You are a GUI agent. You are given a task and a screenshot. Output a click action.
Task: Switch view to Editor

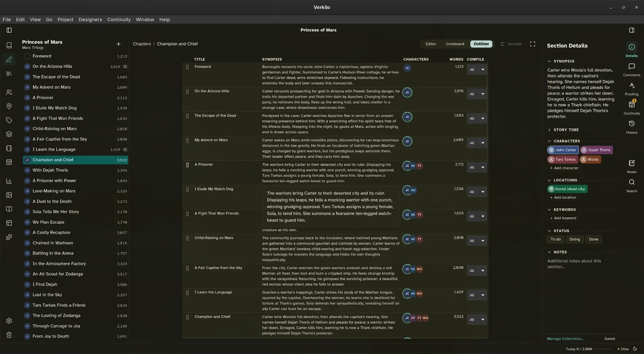point(431,44)
